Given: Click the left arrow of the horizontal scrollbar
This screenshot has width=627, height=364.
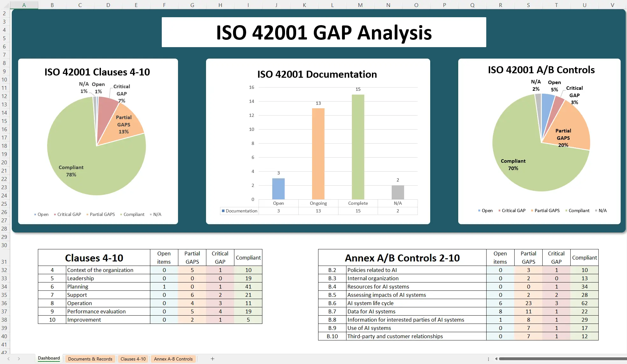Looking at the screenshot, I should point(496,359).
